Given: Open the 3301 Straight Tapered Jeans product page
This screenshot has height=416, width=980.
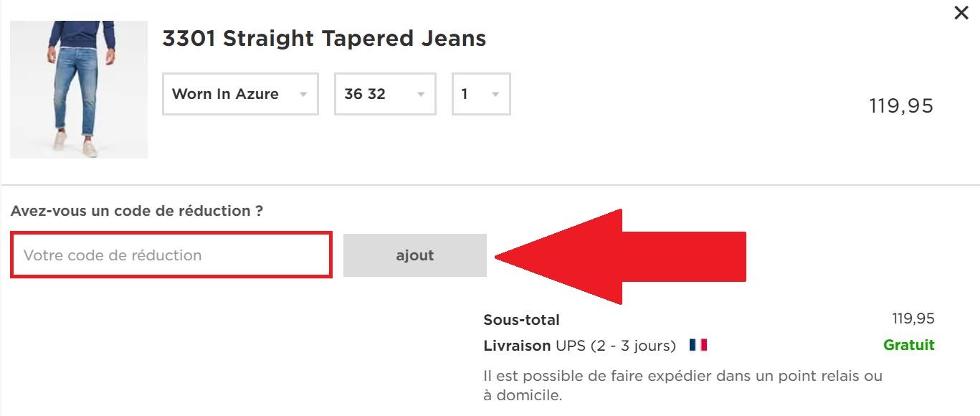Looking at the screenshot, I should click(x=323, y=38).
